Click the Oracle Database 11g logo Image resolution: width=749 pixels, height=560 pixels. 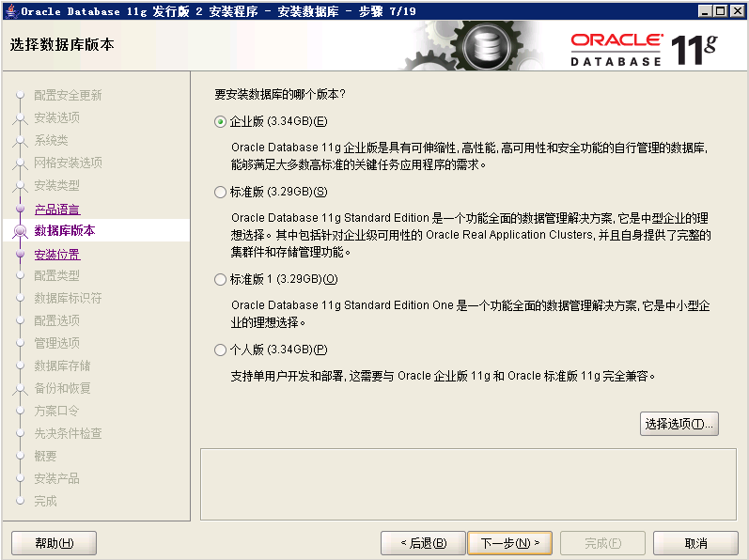click(644, 49)
